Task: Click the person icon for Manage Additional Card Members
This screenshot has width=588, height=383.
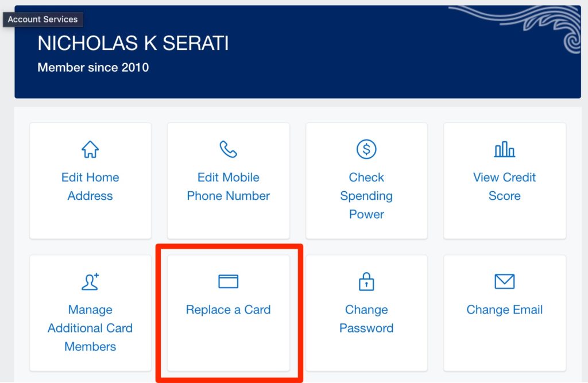Action: (x=90, y=281)
